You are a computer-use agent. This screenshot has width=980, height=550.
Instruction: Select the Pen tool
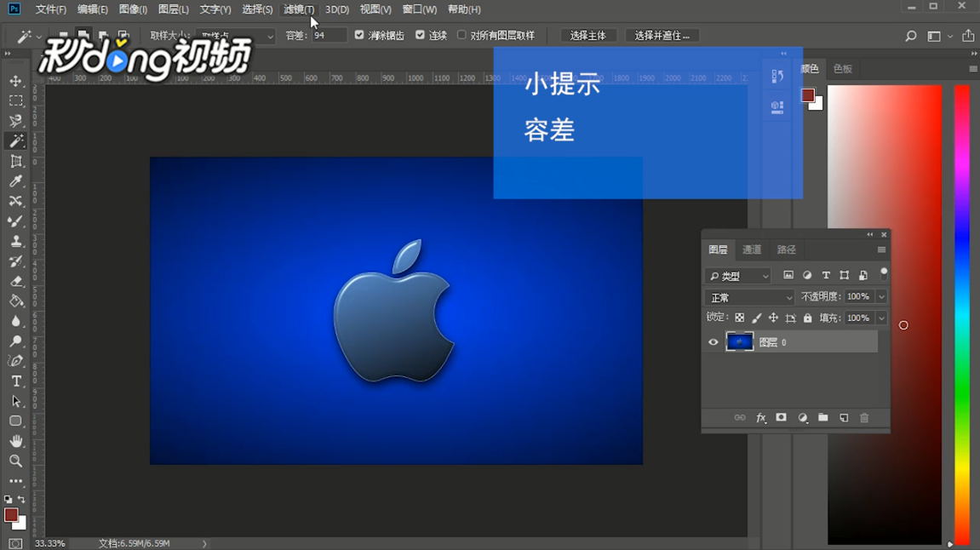point(16,361)
